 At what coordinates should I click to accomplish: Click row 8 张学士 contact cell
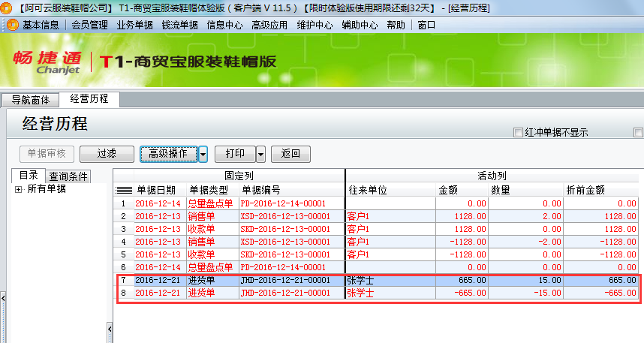click(390, 293)
